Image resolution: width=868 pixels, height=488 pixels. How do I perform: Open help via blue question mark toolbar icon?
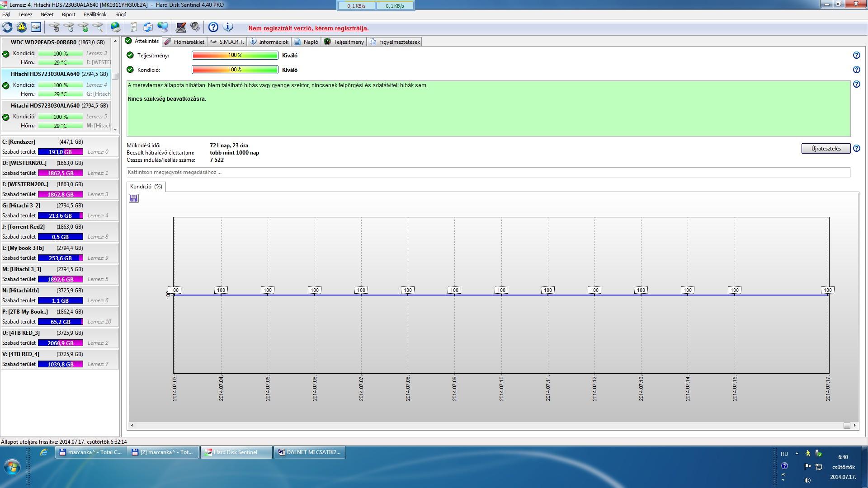(213, 27)
